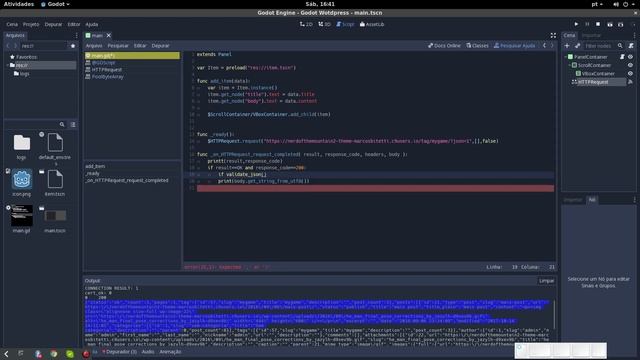Image resolution: width=640 pixels, height=360 pixels.
Task: Stop the running scene
Action: (598, 24)
